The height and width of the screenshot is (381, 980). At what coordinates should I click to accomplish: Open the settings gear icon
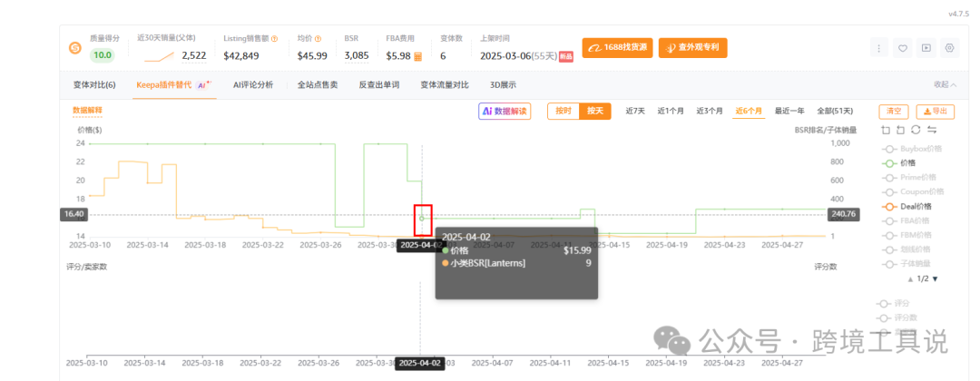[x=950, y=47]
